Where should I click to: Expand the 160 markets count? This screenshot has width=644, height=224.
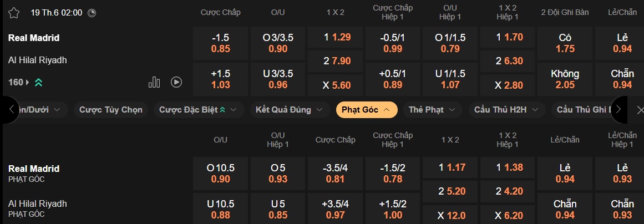click(x=16, y=82)
